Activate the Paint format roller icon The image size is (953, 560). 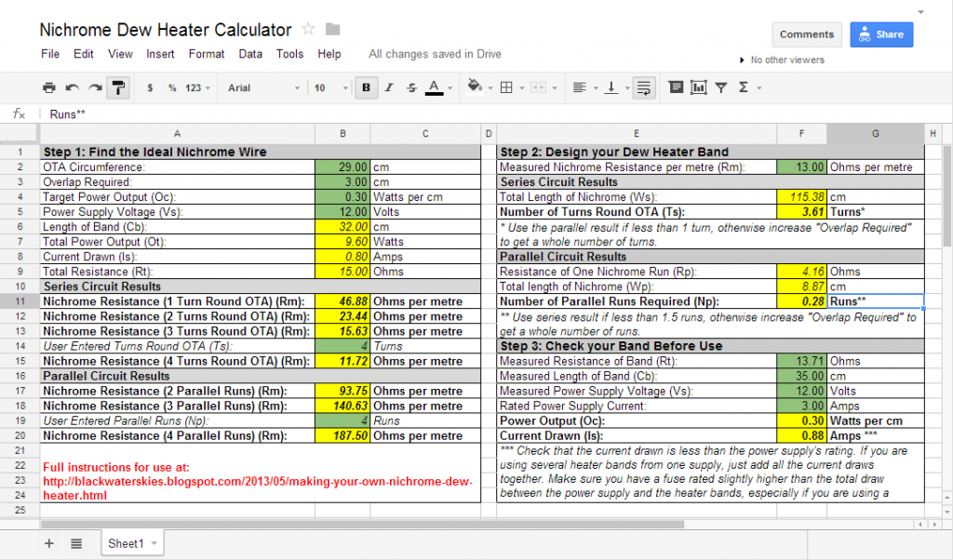pyautogui.click(x=118, y=88)
